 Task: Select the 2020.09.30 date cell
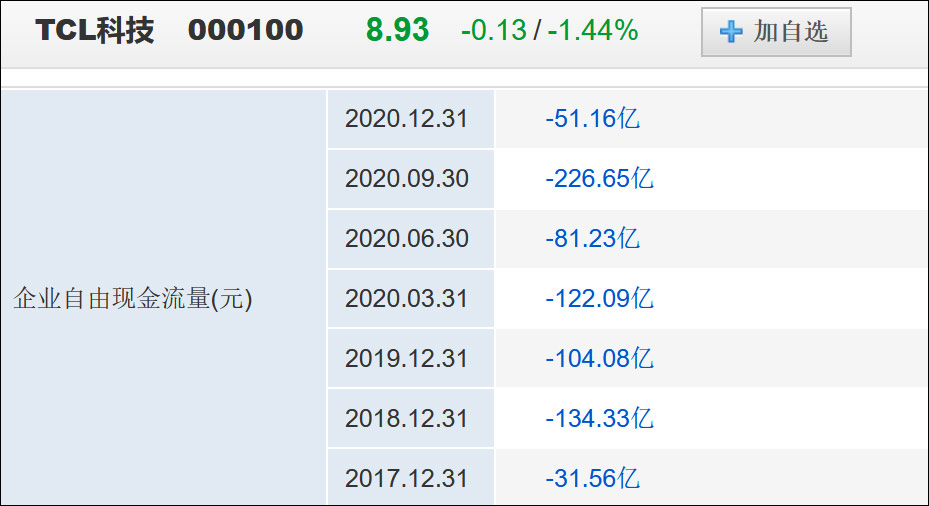(x=407, y=179)
